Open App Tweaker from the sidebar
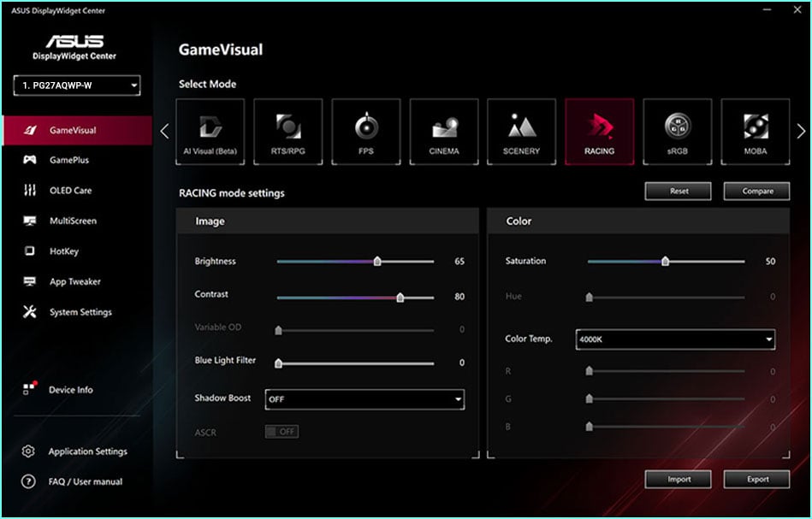The height and width of the screenshot is (519, 812). point(75,281)
